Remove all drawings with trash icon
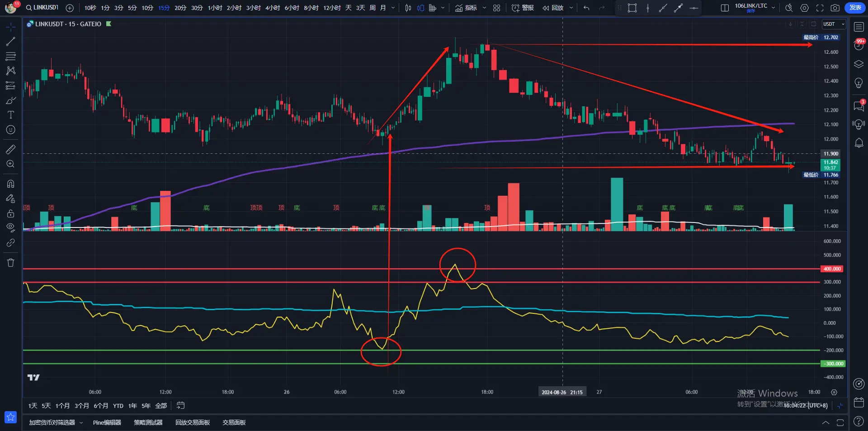 point(10,262)
